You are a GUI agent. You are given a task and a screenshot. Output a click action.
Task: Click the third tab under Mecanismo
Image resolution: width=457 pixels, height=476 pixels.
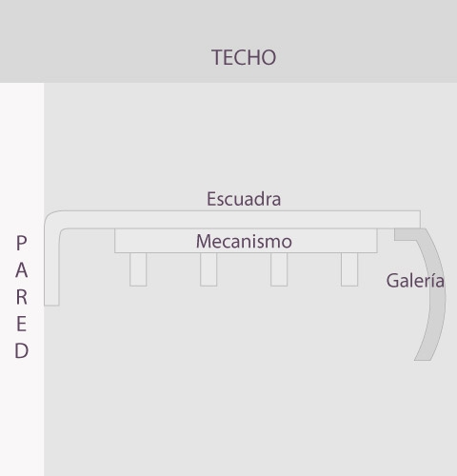279,269
